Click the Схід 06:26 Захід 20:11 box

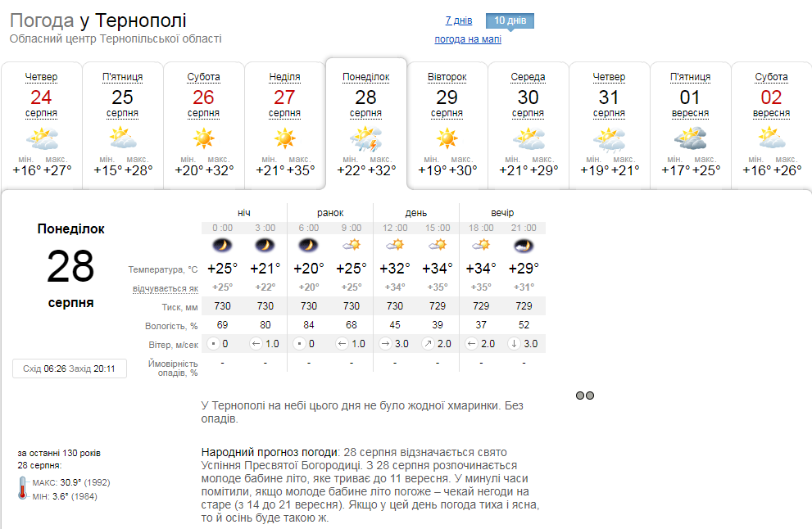70,368
